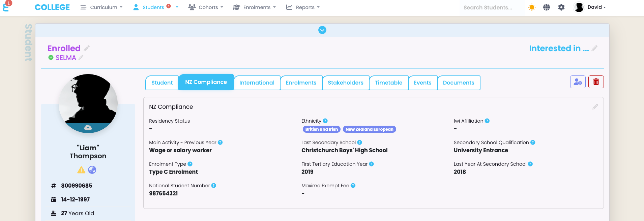The image size is (644, 221).
Task: Click the Interested in ... heading
Action: tap(559, 48)
